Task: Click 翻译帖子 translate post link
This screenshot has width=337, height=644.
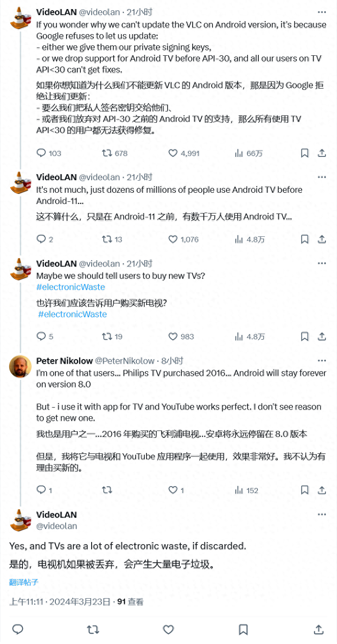Action: coord(24,582)
